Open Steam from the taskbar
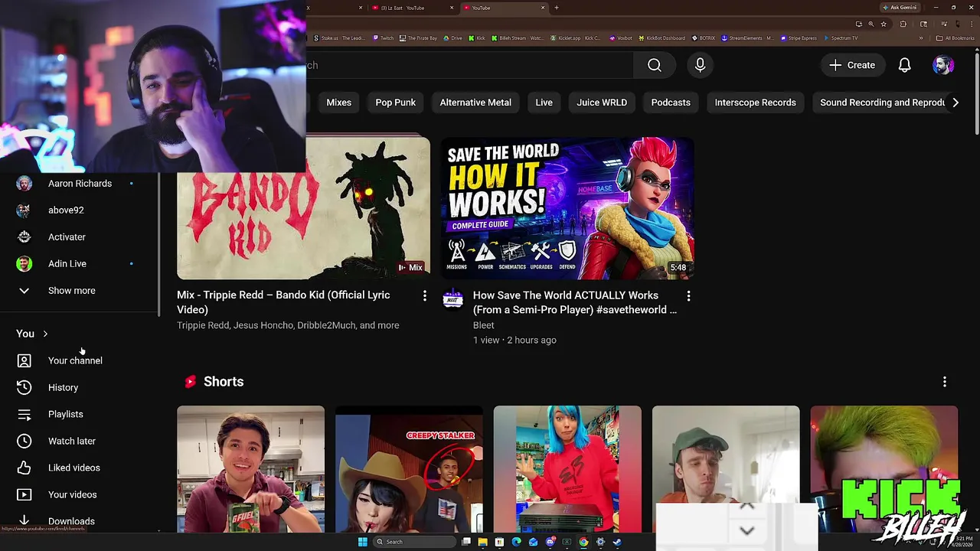Image resolution: width=980 pixels, height=551 pixels. (617, 542)
